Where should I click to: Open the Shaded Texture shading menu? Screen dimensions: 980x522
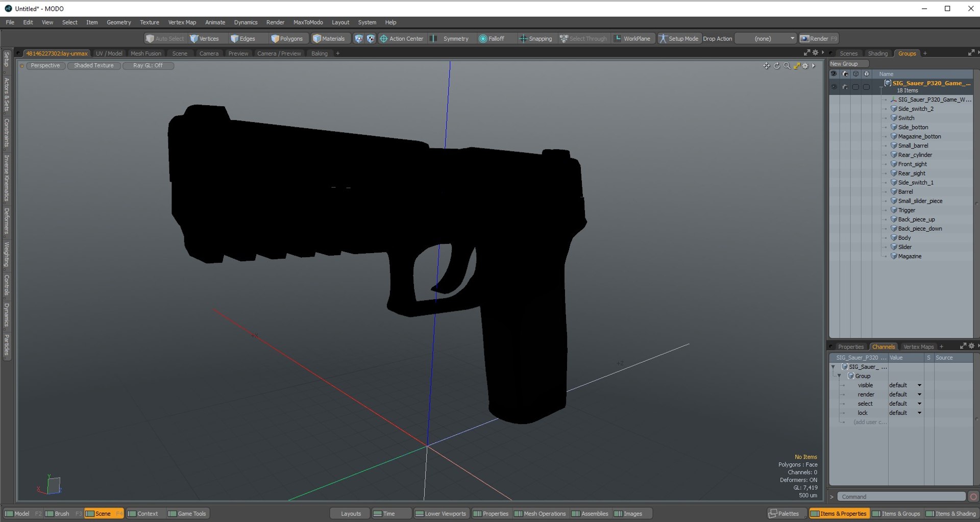[x=93, y=66]
